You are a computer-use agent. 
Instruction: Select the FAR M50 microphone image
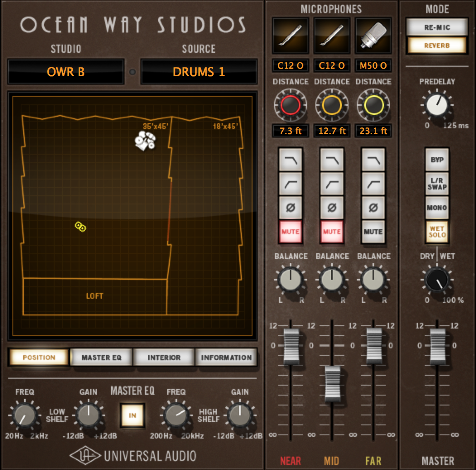click(373, 36)
